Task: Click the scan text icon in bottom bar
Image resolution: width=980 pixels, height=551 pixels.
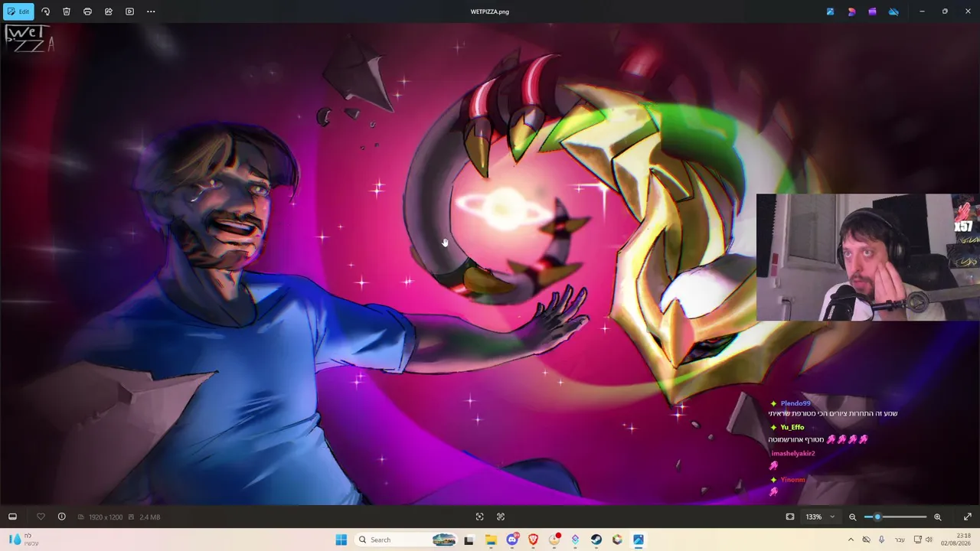Action: [x=479, y=517]
